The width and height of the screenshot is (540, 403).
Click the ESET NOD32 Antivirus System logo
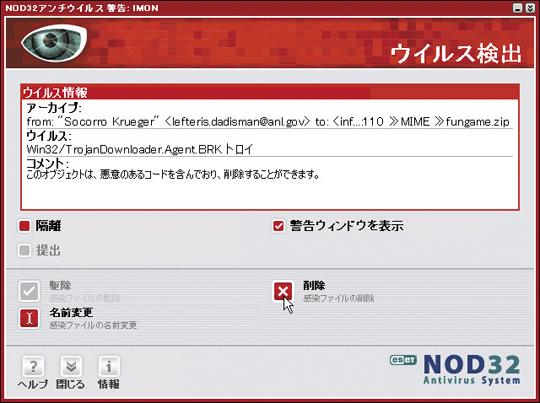click(x=455, y=369)
